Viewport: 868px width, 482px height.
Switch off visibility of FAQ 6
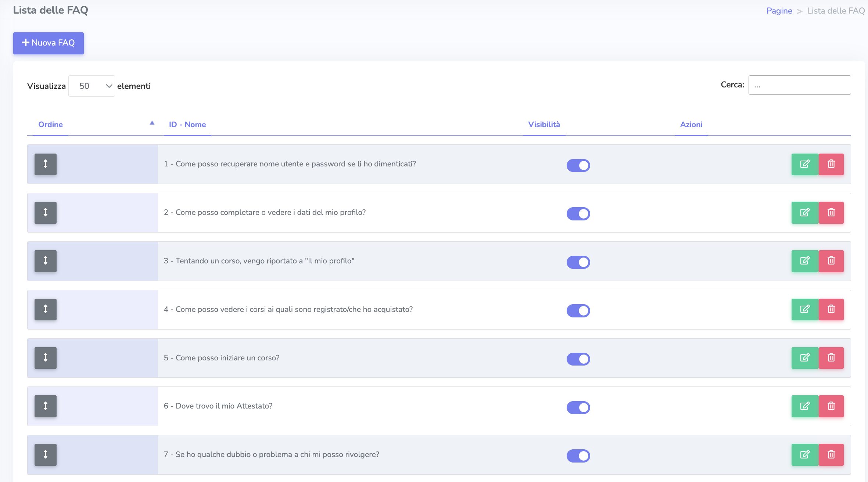pyautogui.click(x=578, y=407)
